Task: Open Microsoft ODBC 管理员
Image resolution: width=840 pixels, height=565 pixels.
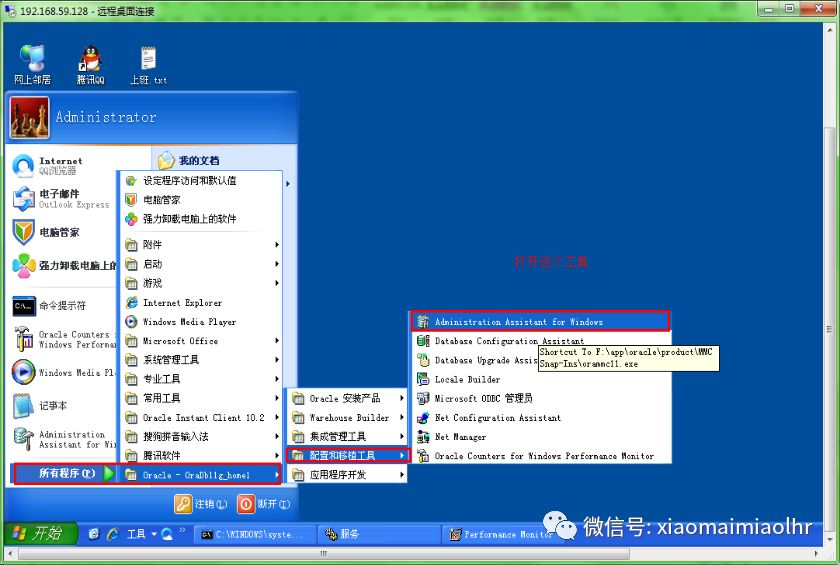Action: 541,398
